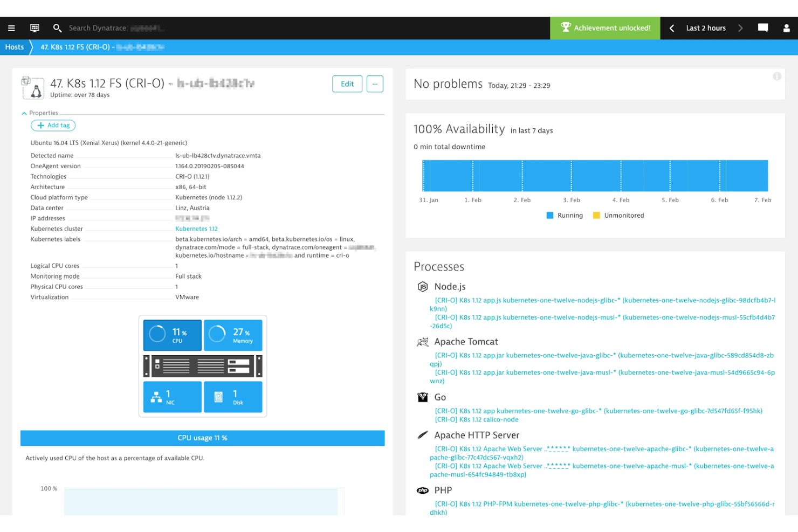This screenshot has width=798, height=532.
Task: Toggle the Running legend swatch
Action: click(550, 216)
